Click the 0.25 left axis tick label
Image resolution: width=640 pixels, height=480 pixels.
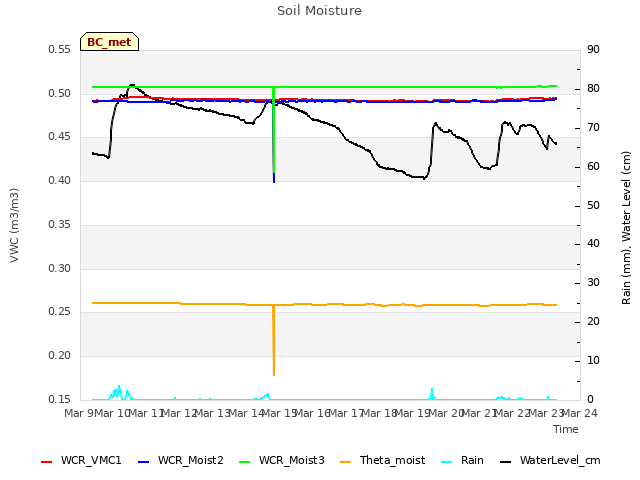click(59, 312)
